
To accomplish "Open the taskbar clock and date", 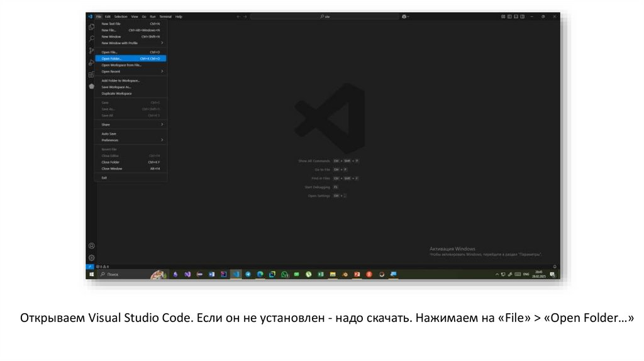I will click(539, 274).
